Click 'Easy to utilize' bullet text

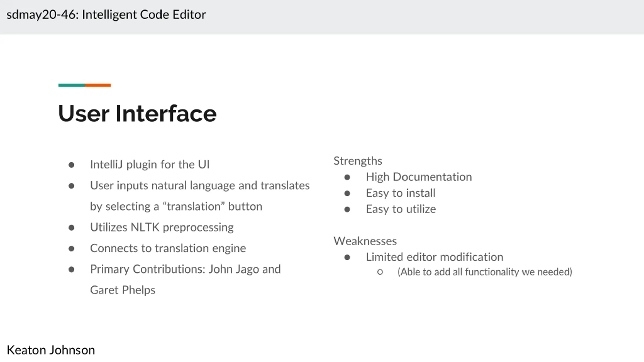tap(401, 209)
